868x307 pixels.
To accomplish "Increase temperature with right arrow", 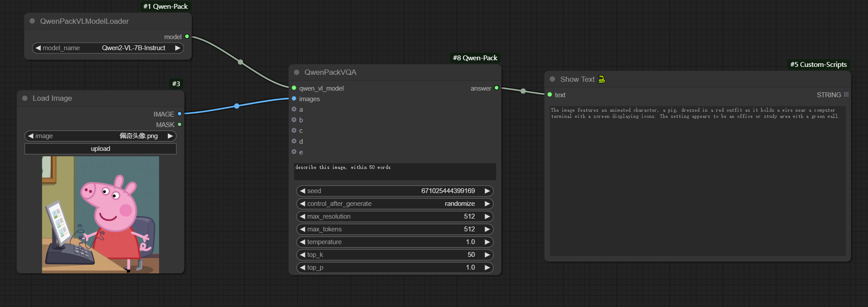I will 487,242.
